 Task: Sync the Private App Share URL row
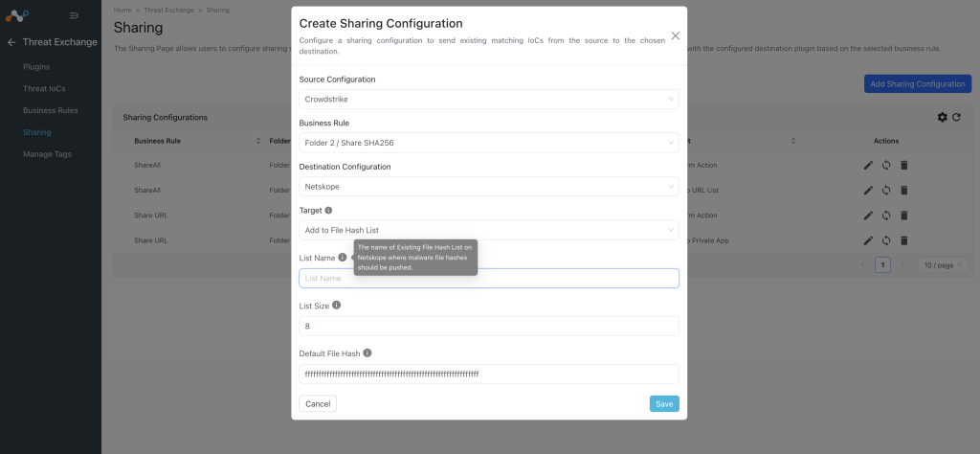click(x=885, y=240)
